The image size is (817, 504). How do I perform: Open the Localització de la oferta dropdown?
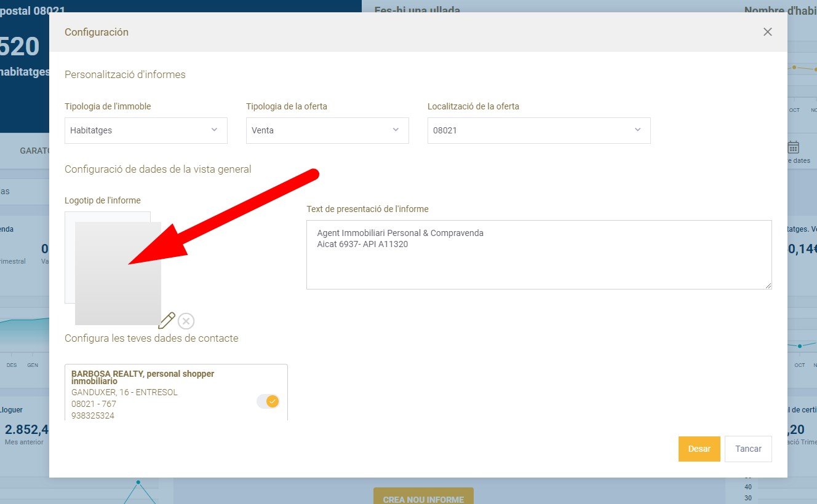tap(538, 130)
